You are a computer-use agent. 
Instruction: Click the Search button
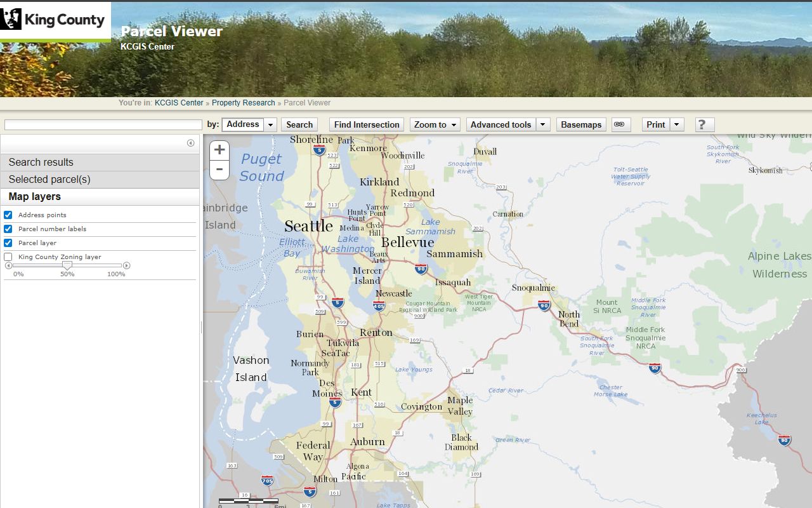tap(299, 124)
